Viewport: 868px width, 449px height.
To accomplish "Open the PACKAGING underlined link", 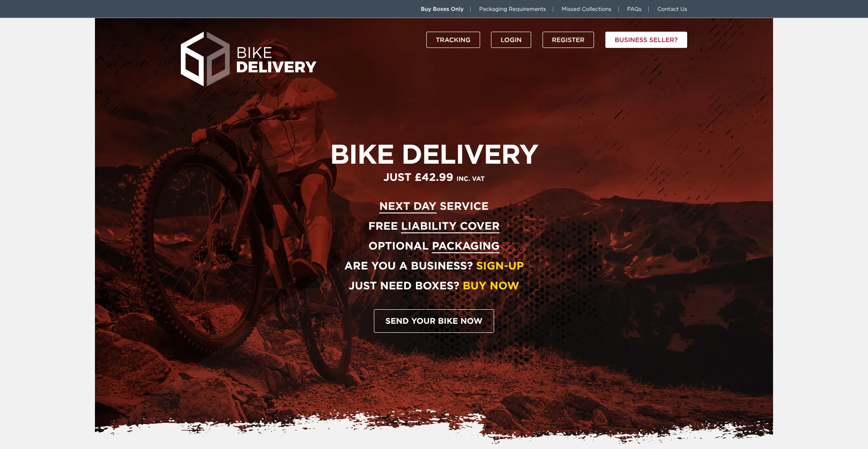I will (466, 246).
